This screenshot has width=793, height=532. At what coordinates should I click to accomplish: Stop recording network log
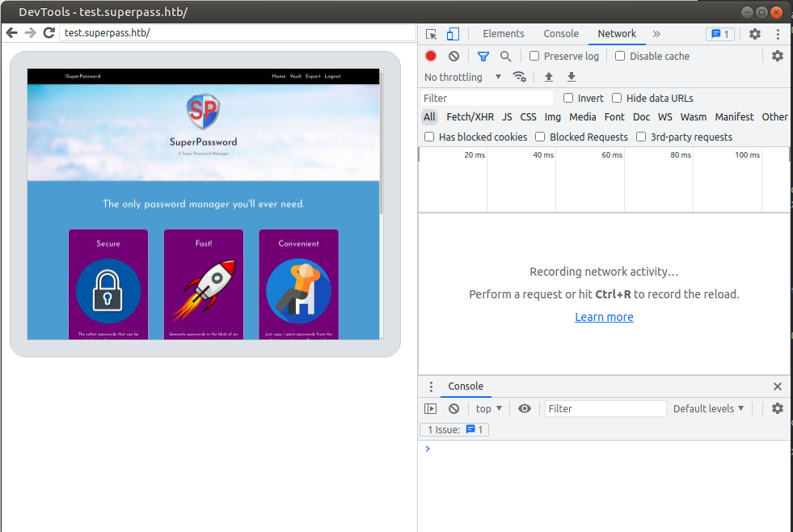click(x=431, y=56)
